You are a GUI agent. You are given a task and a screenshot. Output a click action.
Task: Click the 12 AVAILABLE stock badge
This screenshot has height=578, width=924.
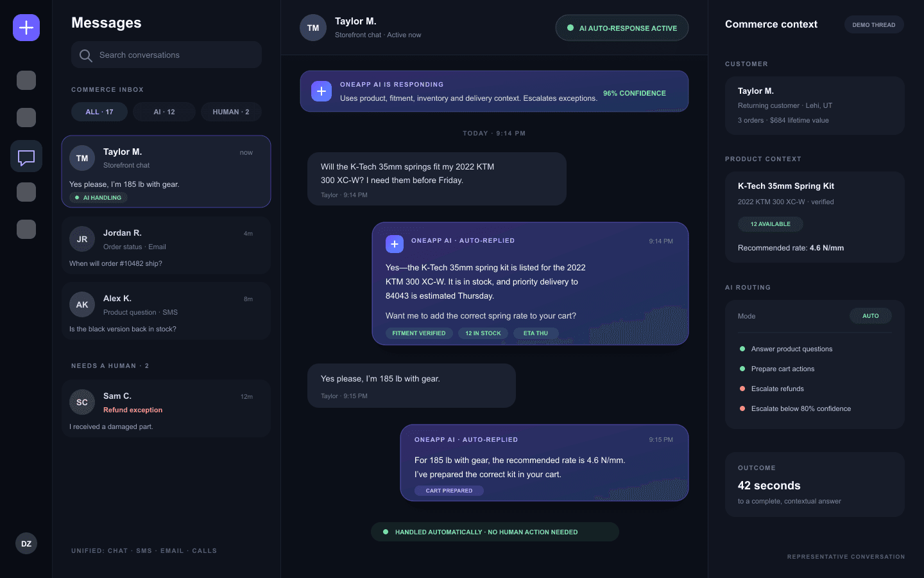(x=771, y=224)
